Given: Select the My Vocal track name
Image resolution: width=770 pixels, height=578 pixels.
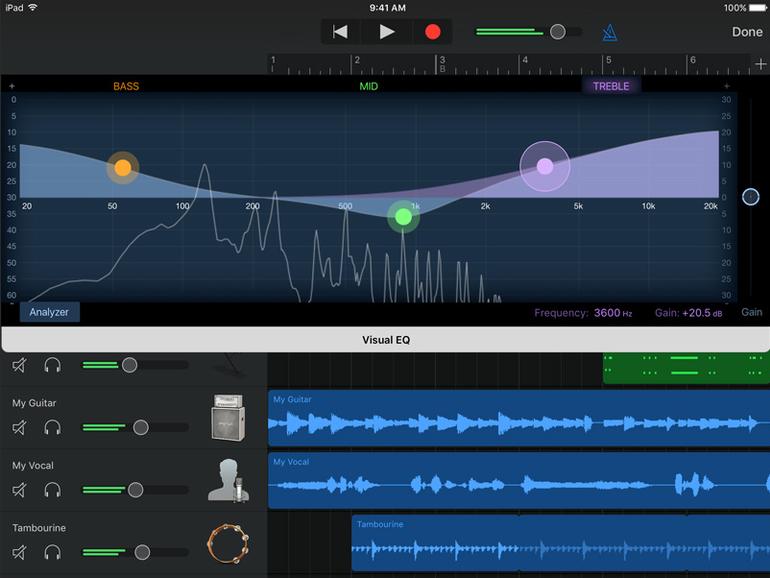Looking at the screenshot, I should tap(33, 466).
